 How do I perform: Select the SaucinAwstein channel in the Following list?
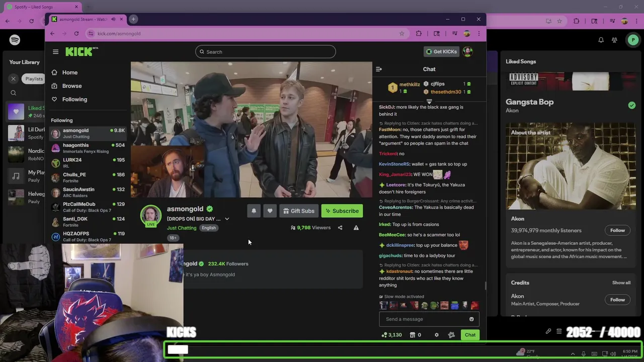(88, 192)
